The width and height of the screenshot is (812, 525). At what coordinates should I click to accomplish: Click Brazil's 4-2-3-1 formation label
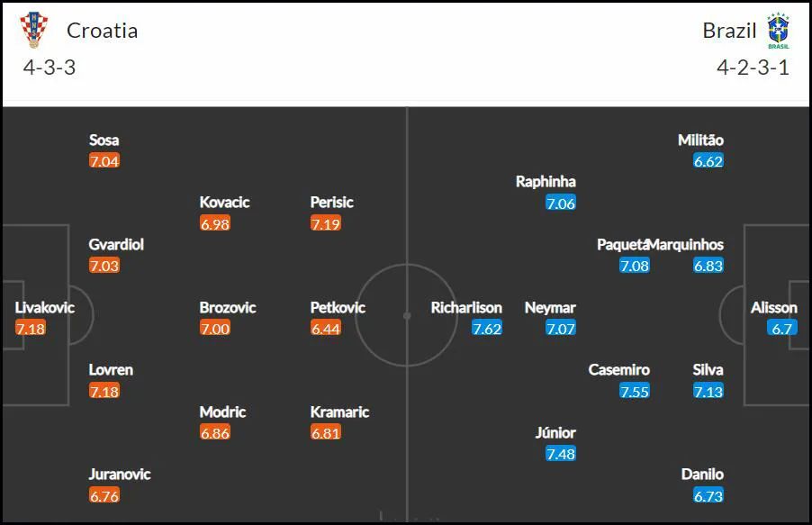coord(753,68)
